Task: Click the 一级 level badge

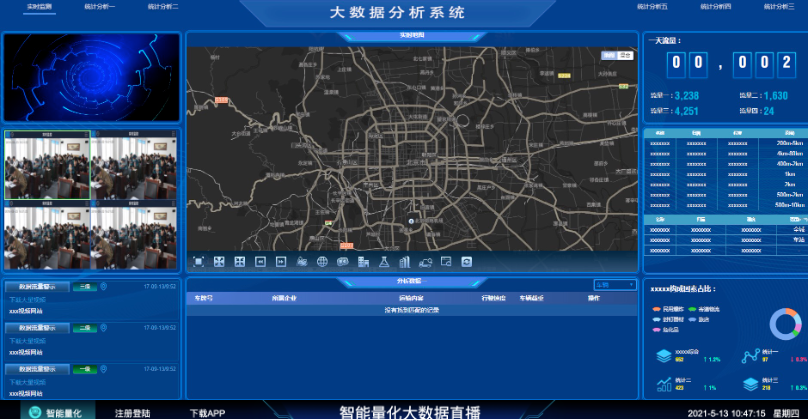Action: 85,369
